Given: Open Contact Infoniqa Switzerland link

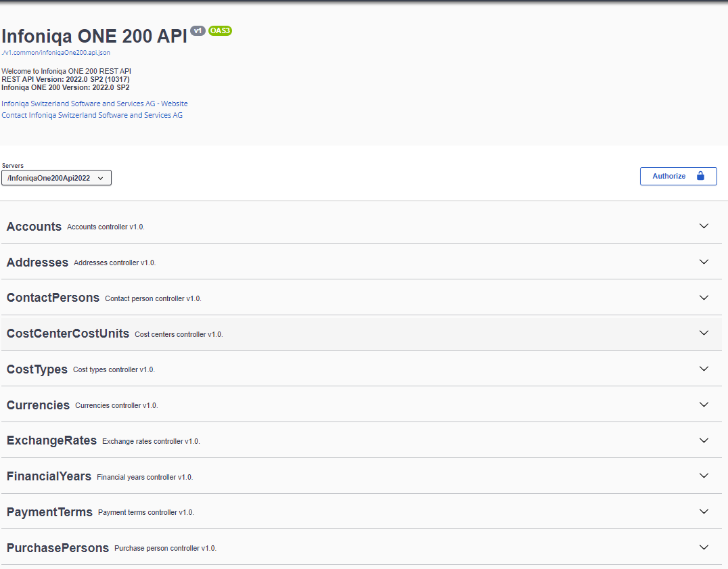Looking at the screenshot, I should pos(92,115).
